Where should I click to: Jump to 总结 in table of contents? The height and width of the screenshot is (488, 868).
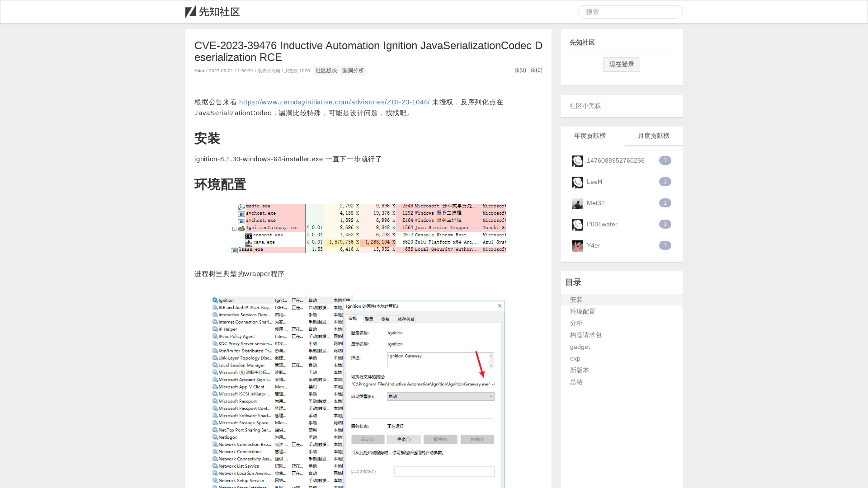point(576,382)
